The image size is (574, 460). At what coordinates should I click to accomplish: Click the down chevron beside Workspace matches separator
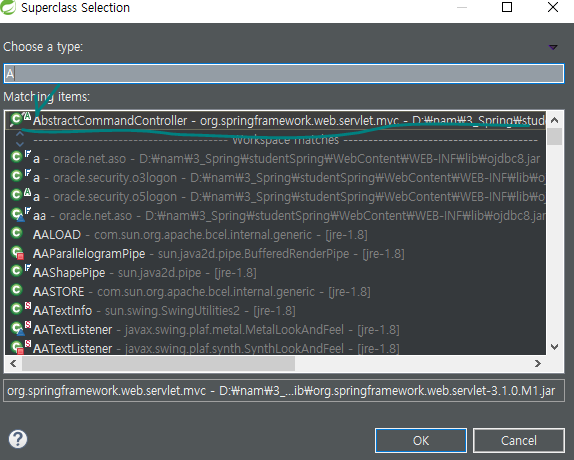coord(20,144)
